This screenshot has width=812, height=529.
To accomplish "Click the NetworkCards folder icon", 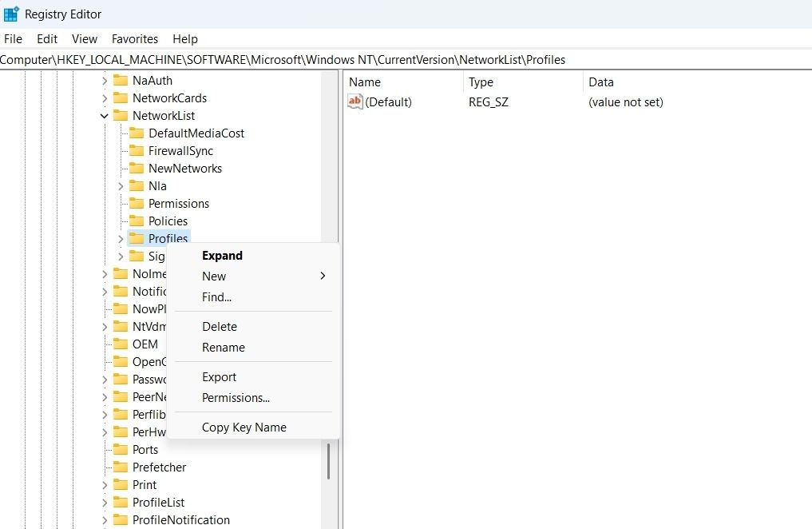I will click(x=120, y=98).
